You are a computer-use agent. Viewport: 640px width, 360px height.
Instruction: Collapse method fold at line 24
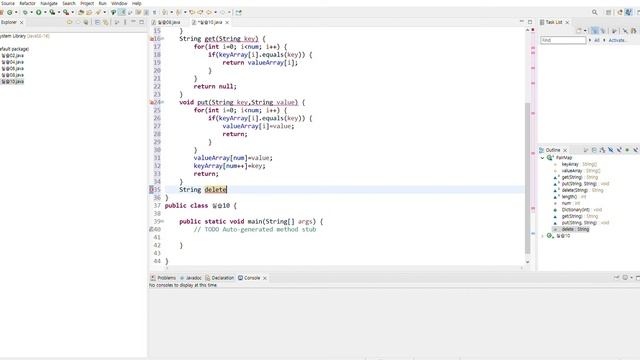(162, 102)
